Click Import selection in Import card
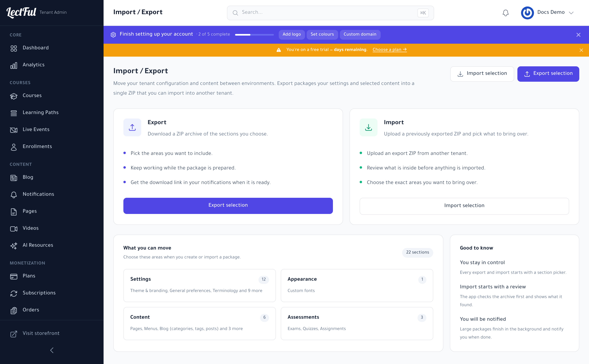This screenshot has height=364, width=589. coord(464,206)
